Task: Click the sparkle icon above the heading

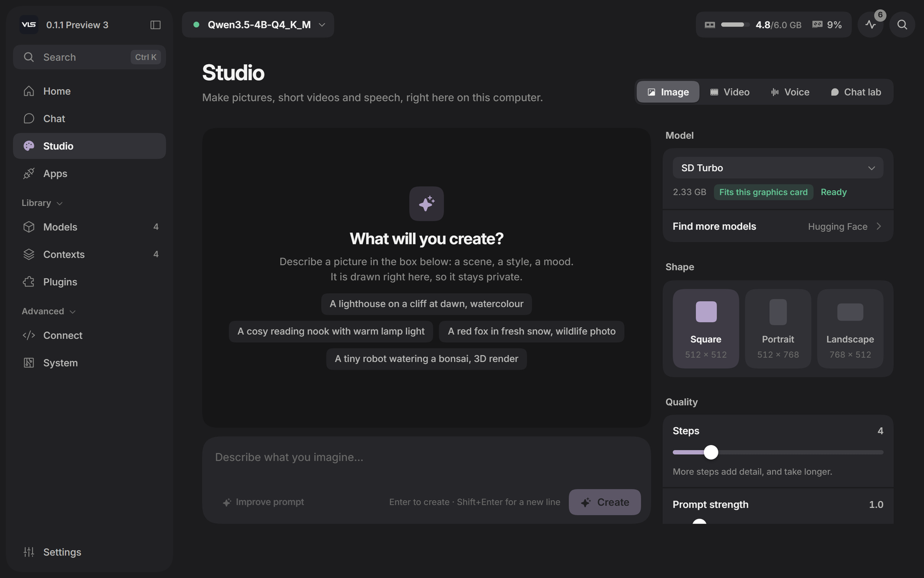Action: click(427, 203)
